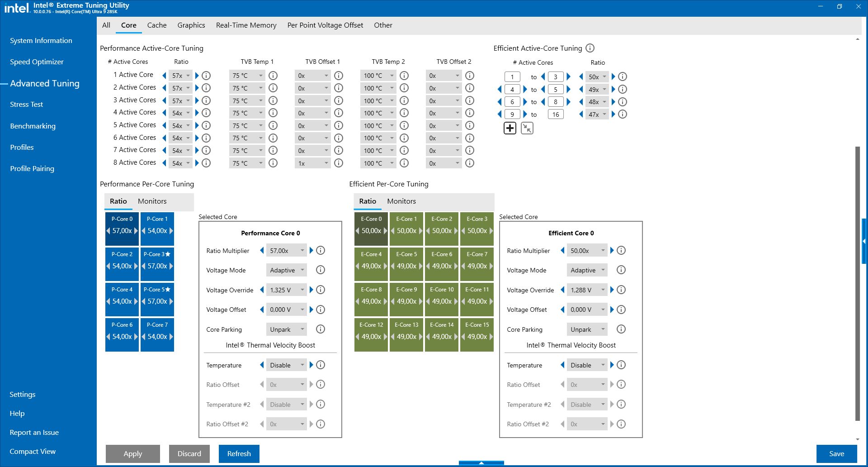The width and height of the screenshot is (868, 467).
Task: Select the P-Core 3 tile
Action: click(x=157, y=264)
